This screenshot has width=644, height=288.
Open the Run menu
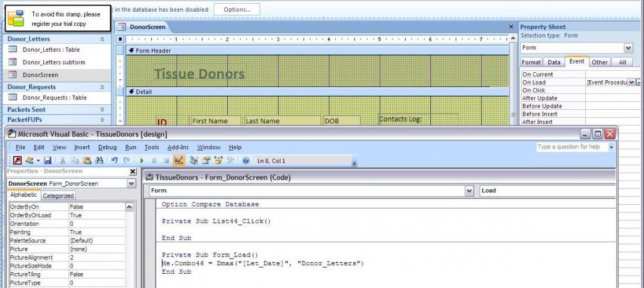coord(131,147)
